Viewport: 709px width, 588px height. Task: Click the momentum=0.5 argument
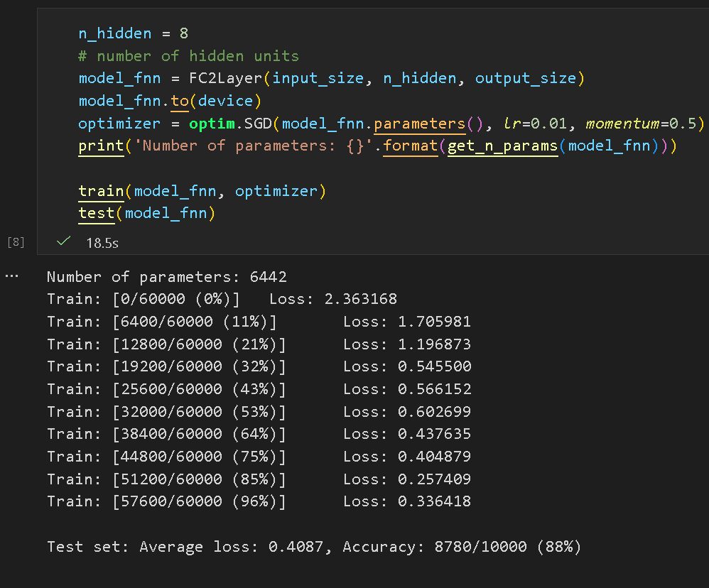click(x=644, y=124)
